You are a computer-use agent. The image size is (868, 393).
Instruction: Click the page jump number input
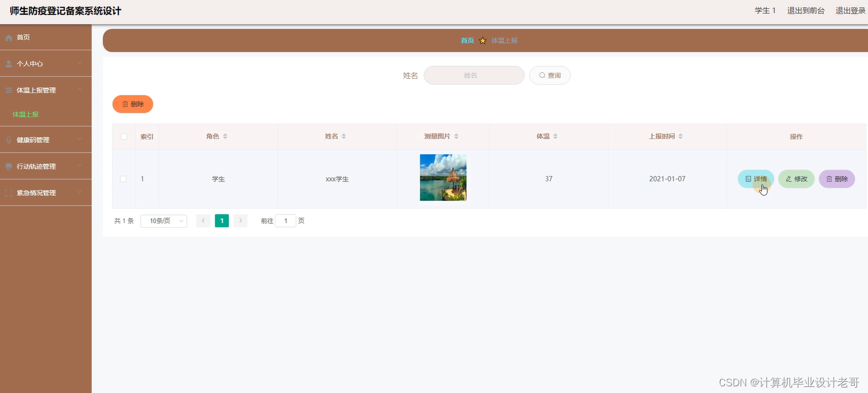[285, 221]
